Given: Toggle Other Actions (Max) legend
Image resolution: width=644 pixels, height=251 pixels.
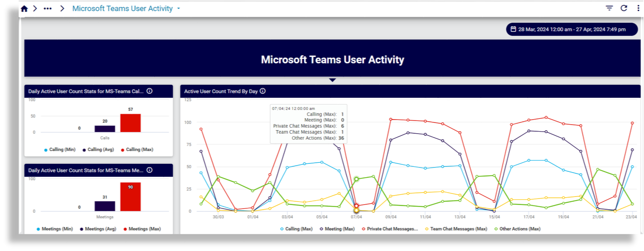Looking at the screenshot, I should [517, 229].
